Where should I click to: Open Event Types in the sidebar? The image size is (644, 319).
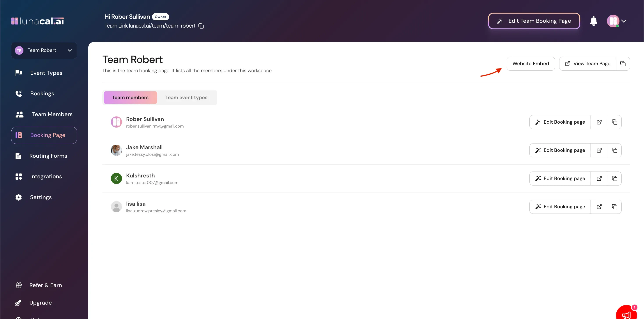pos(46,73)
